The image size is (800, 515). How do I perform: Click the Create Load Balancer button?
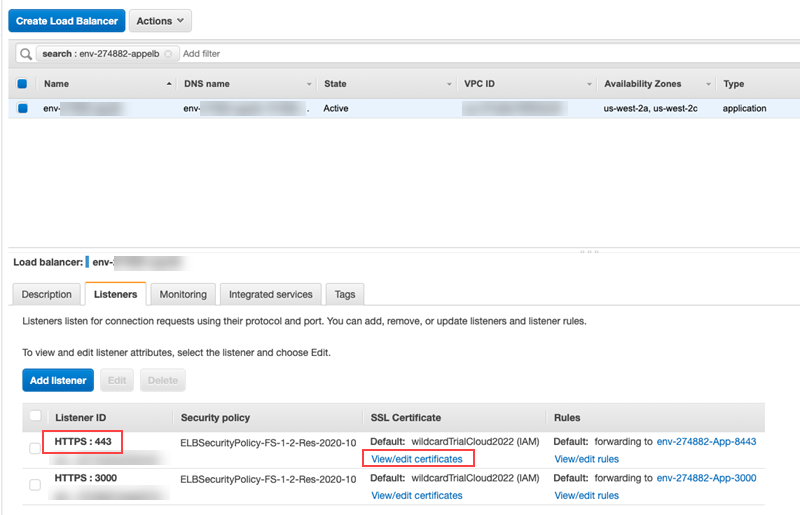66,21
